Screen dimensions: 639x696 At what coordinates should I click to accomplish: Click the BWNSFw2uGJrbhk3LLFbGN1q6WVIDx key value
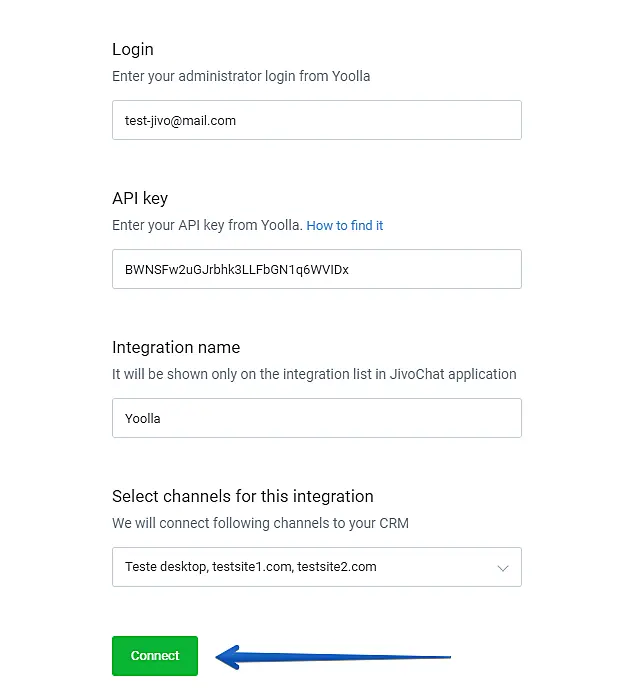pos(236,270)
